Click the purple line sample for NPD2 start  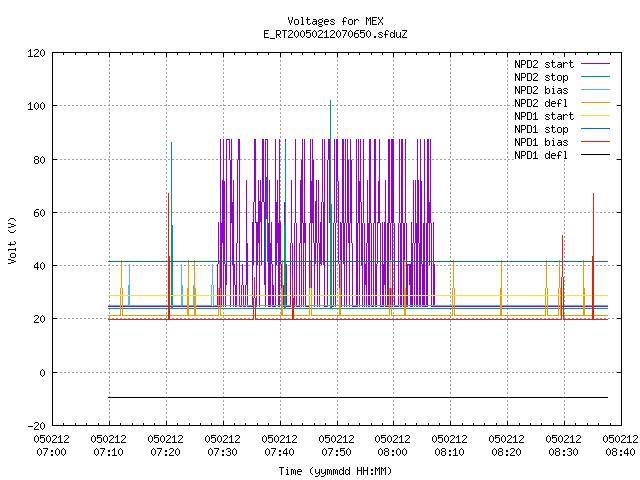[596, 64]
